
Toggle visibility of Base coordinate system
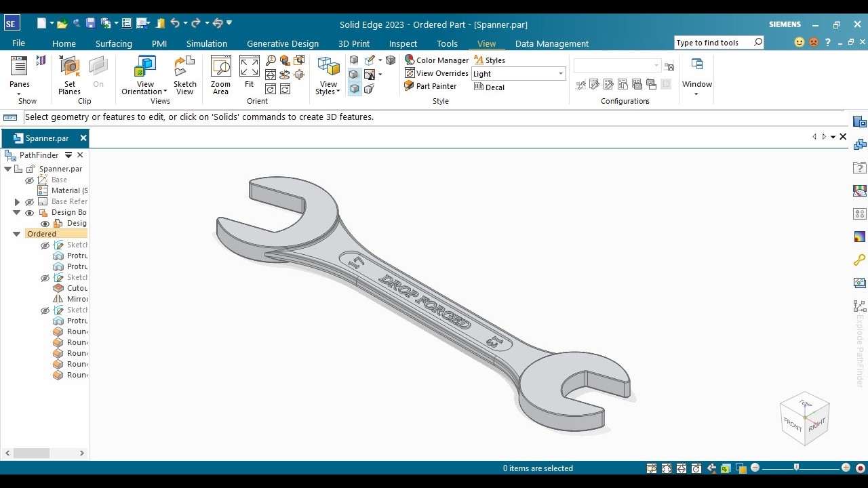coord(29,180)
